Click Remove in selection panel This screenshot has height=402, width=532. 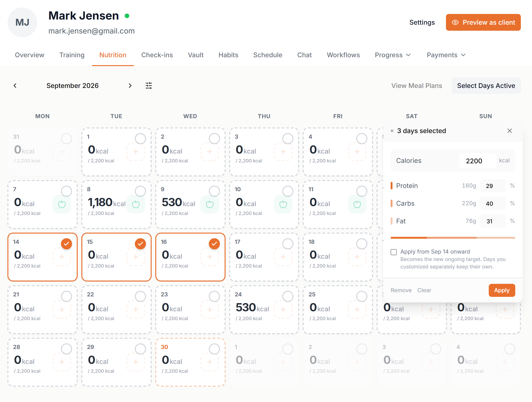coord(401,290)
